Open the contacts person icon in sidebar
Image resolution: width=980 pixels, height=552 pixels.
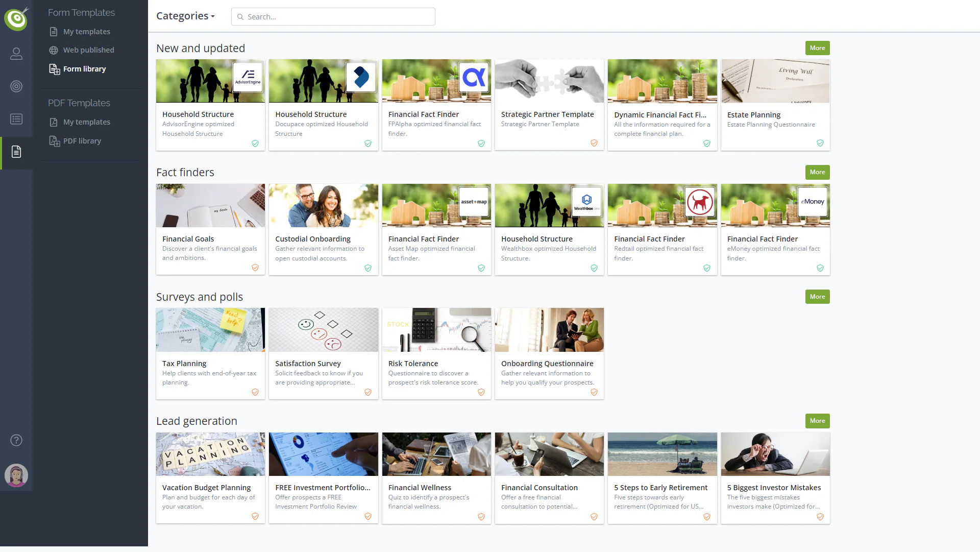tap(16, 54)
